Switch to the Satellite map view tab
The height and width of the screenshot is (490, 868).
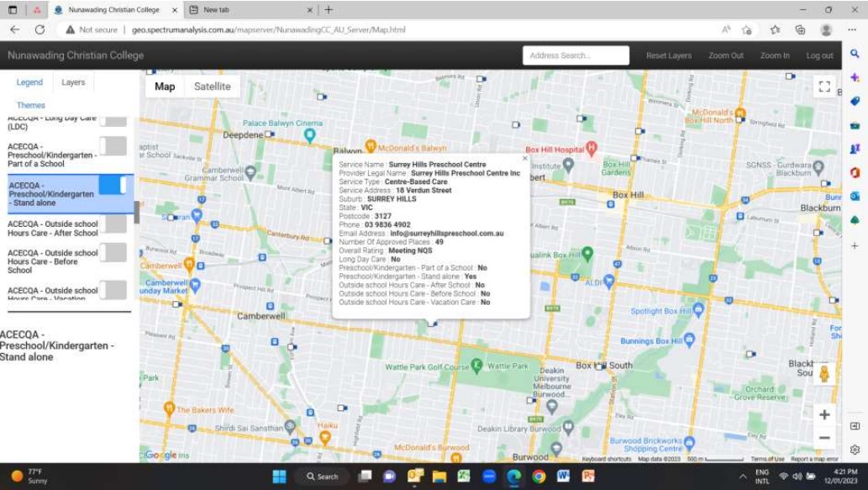pyautogui.click(x=213, y=86)
